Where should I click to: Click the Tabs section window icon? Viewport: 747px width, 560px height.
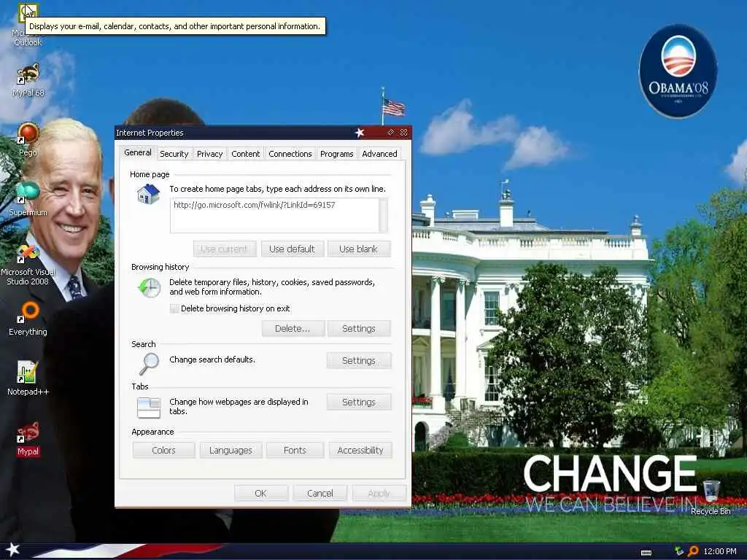[x=149, y=408]
